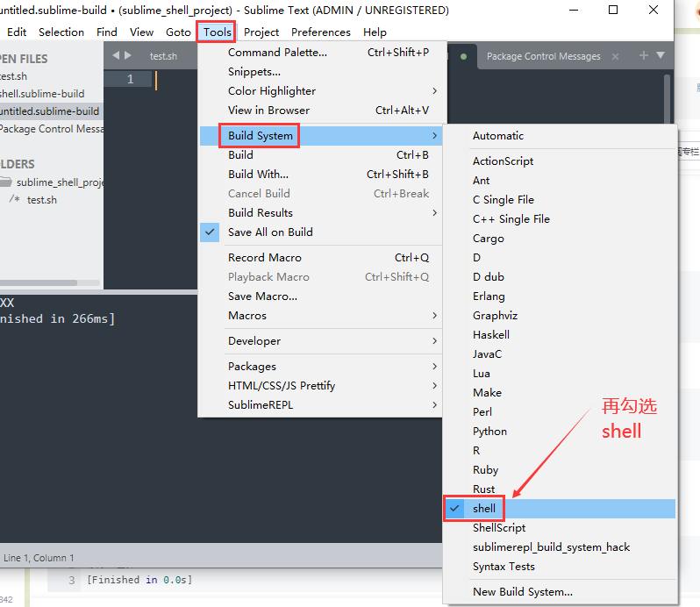The height and width of the screenshot is (607, 700).
Task: Select ShellScript build system
Action: click(x=560, y=528)
